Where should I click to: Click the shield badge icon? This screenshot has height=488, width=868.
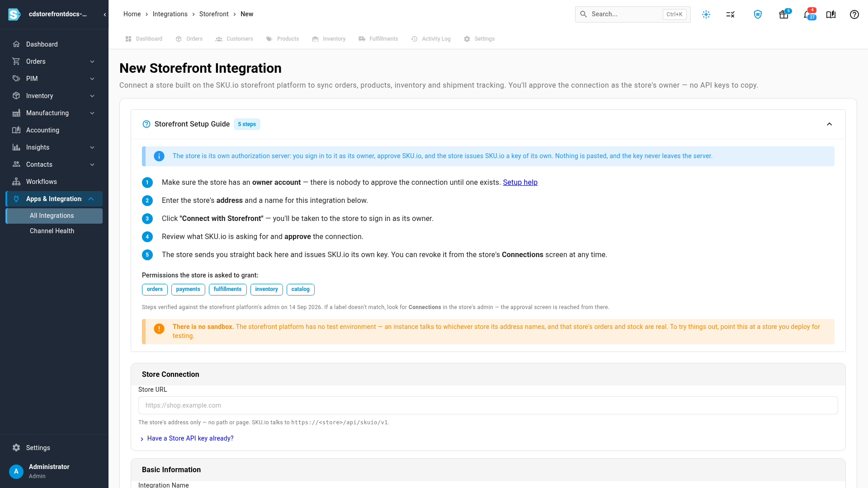coord(758,14)
